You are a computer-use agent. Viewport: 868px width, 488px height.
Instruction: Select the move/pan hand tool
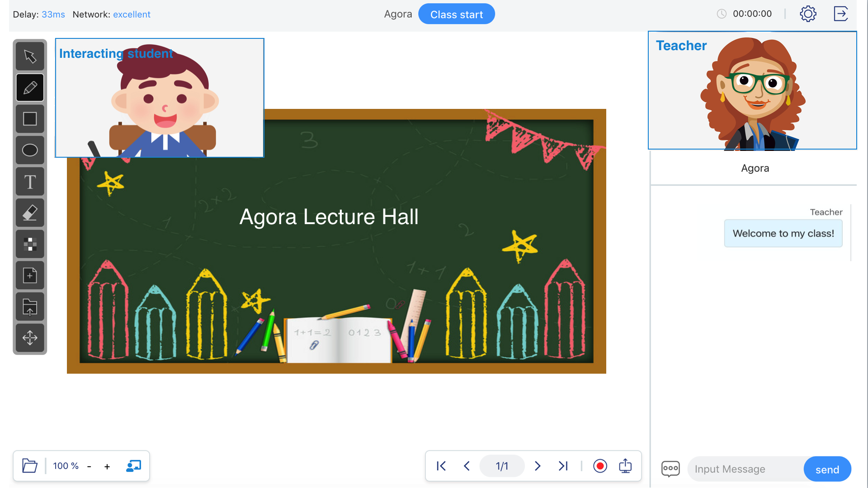click(30, 338)
